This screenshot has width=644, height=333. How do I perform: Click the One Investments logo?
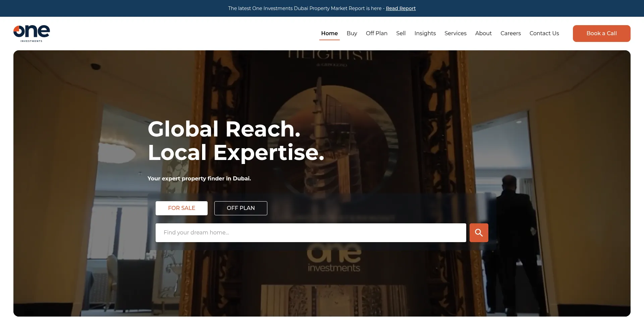click(x=32, y=34)
